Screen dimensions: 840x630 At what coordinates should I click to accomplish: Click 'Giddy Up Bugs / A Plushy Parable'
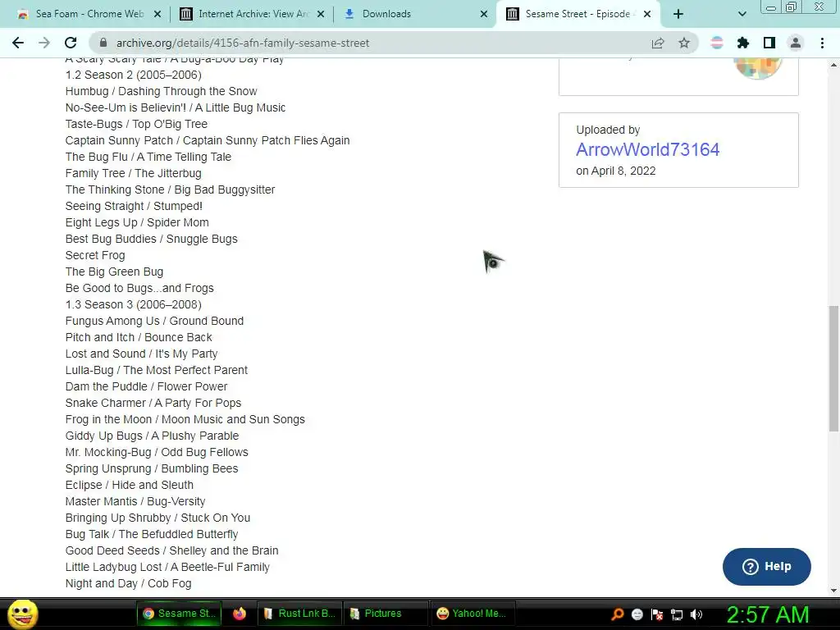tap(152, 436)
